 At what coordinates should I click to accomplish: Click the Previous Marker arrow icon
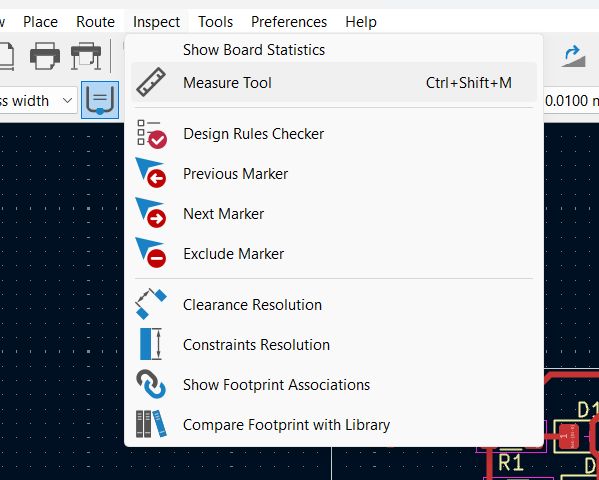coord(151,173)
